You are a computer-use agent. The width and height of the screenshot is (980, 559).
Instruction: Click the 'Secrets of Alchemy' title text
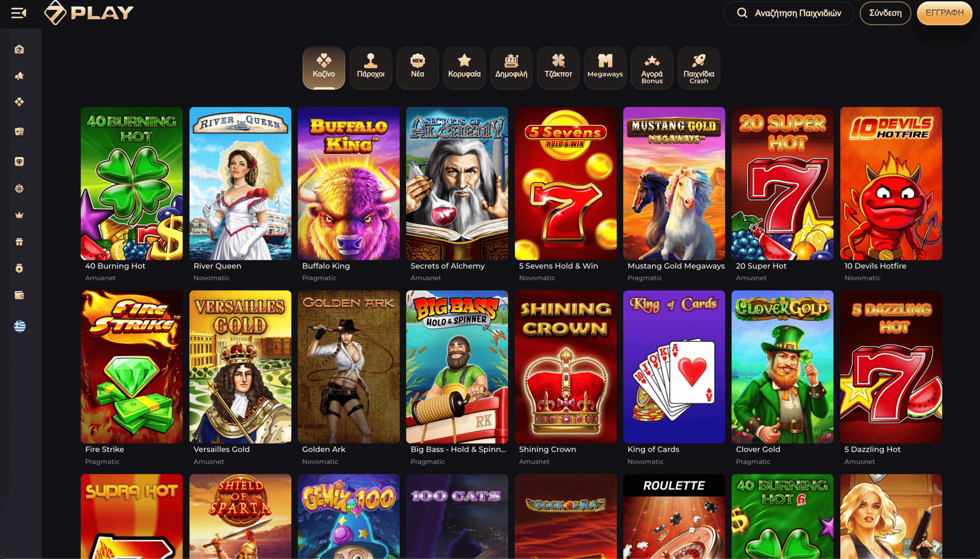click(448, 266)
